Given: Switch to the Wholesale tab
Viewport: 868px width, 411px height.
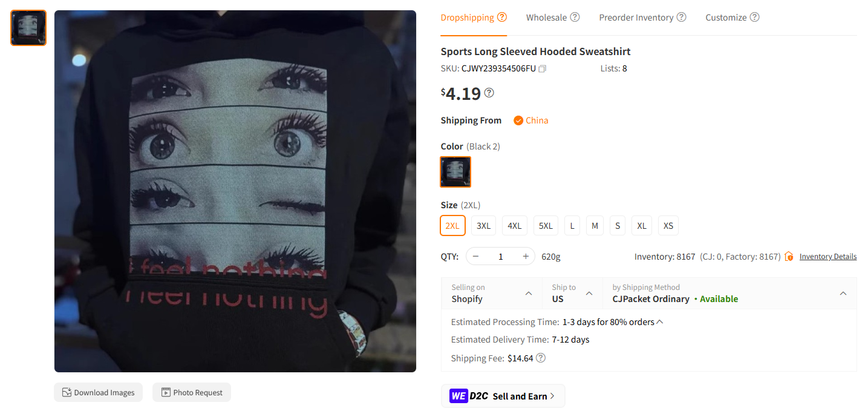Looking at the screenshot, I should tap(546, 18).
